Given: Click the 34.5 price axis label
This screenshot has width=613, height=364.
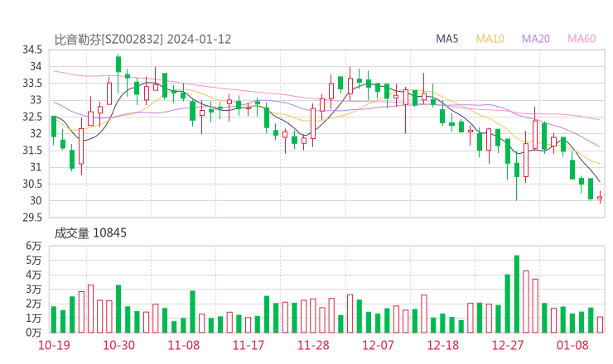Looking at the screenshot, I should 32,50.
